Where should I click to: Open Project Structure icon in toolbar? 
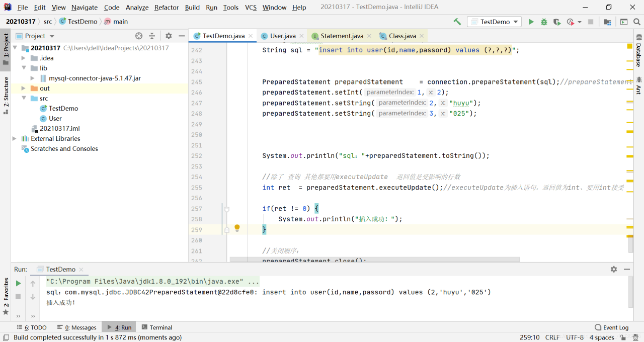(607, 22)
